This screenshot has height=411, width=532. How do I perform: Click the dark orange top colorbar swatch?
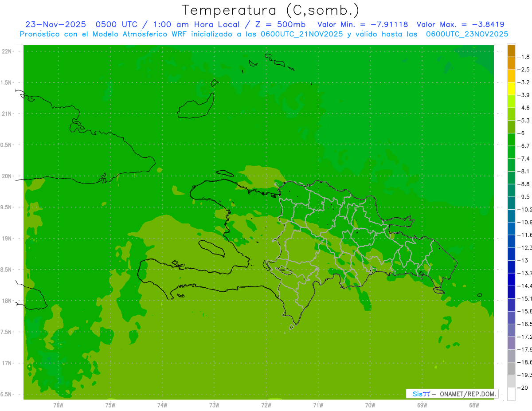tap(511, 51)
